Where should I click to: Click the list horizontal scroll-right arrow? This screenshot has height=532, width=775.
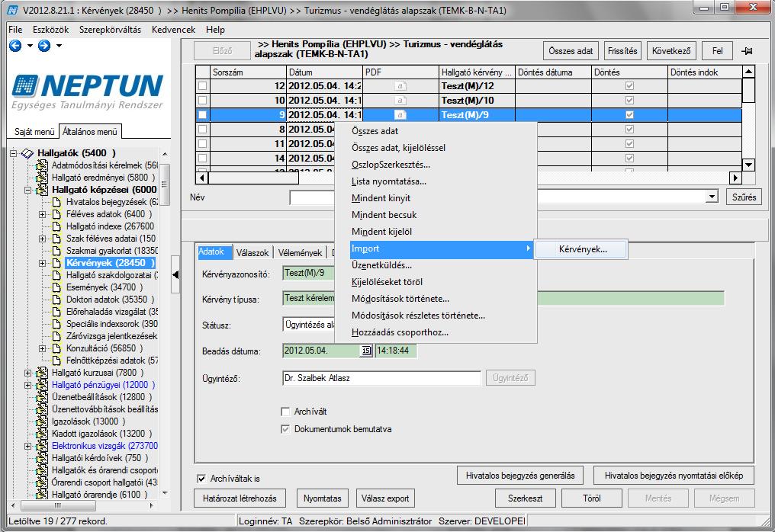pyautogui.click(x=735, y=178)
